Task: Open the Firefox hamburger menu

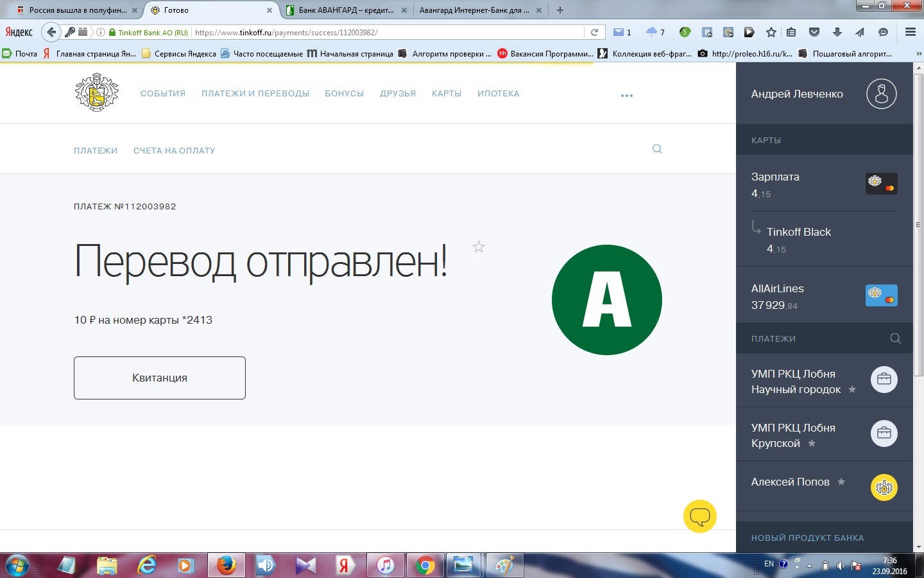Action: coord(910,32)
